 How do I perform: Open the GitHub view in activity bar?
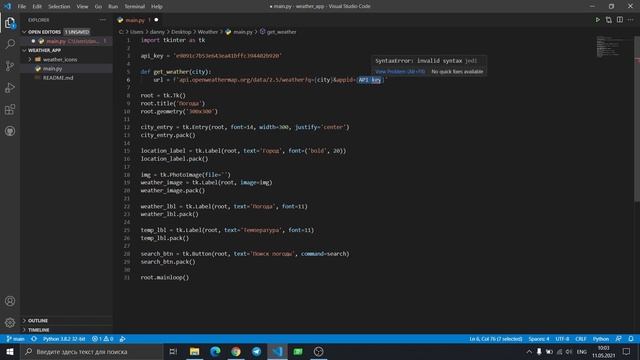(x=10, y=131)
